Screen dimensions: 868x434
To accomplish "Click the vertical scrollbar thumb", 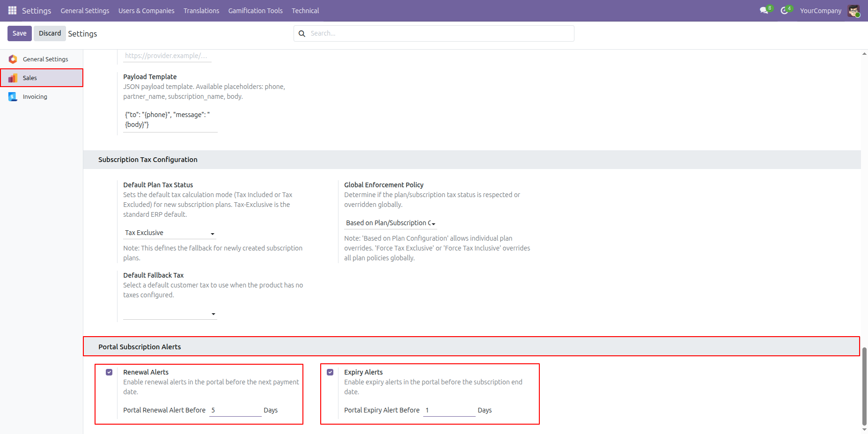I will 864,386.
